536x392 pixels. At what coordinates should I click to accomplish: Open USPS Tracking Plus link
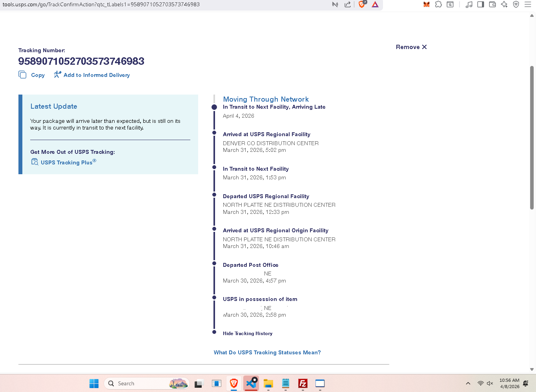coord(66,162)
